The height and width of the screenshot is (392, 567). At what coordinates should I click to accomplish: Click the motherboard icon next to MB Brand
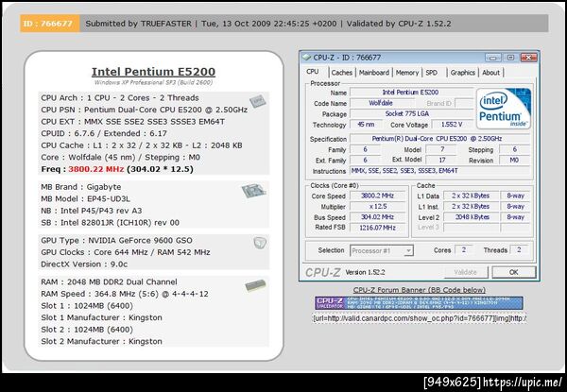coord(253,191)
